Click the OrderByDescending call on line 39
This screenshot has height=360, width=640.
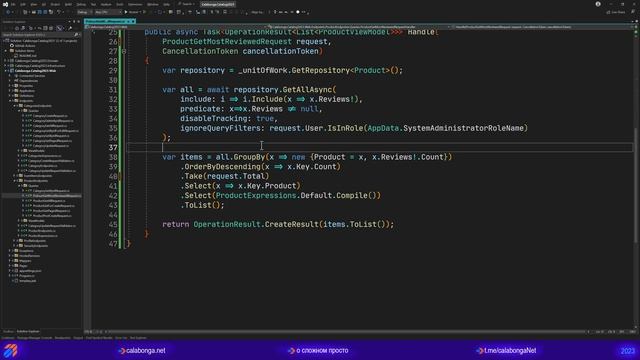(222, 167)
